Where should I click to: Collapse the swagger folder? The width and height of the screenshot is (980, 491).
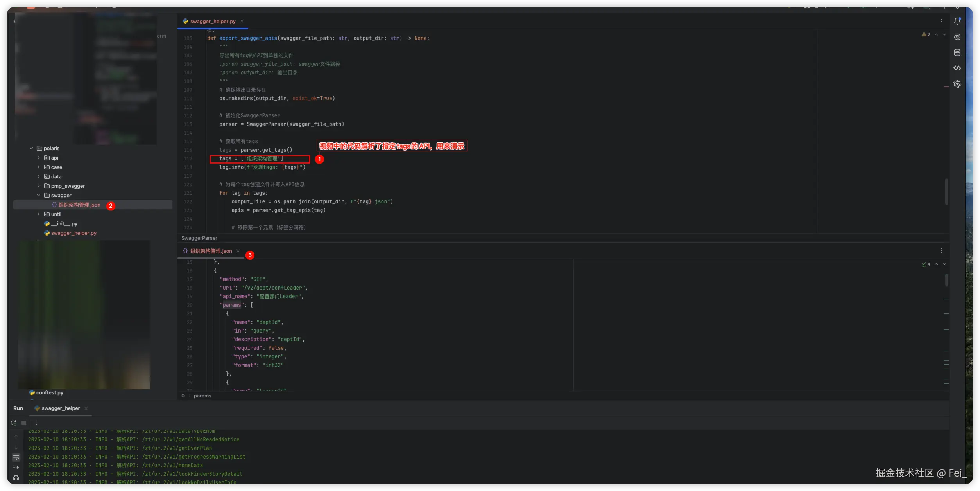[x=38, y=195]
